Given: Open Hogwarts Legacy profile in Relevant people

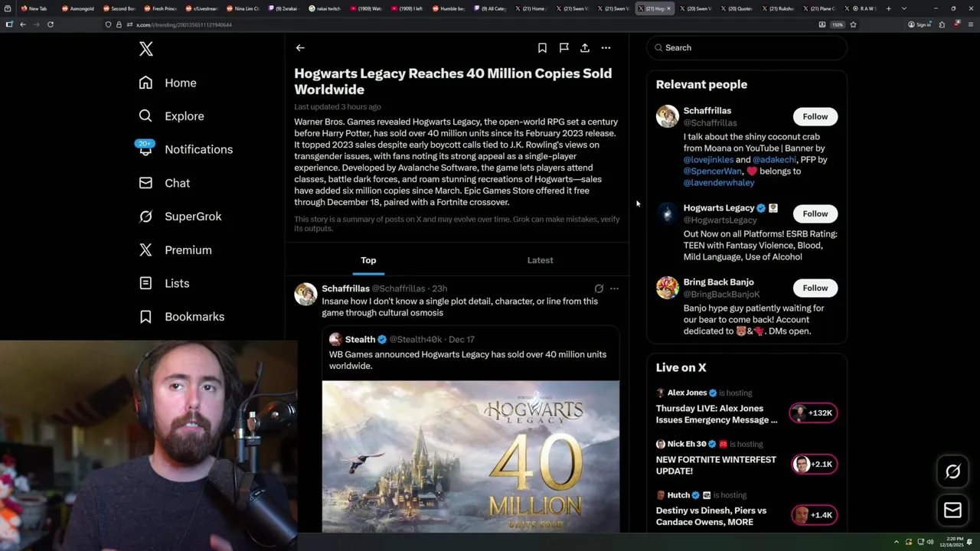Looking at the screenshot, I should [x=718, y=208].
